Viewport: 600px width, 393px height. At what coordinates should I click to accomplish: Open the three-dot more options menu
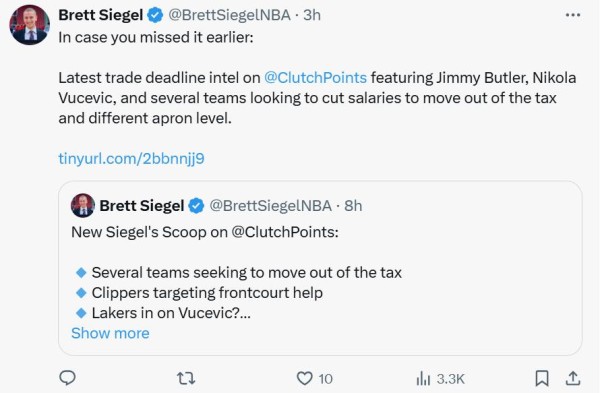pyautogui.click(x=573, y=15)
